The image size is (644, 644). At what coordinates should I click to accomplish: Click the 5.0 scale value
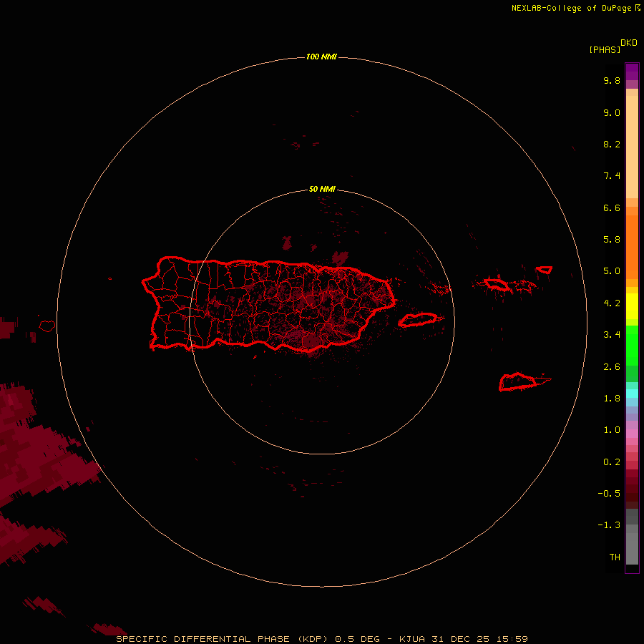pyautogui.click(x=612, y=271)
